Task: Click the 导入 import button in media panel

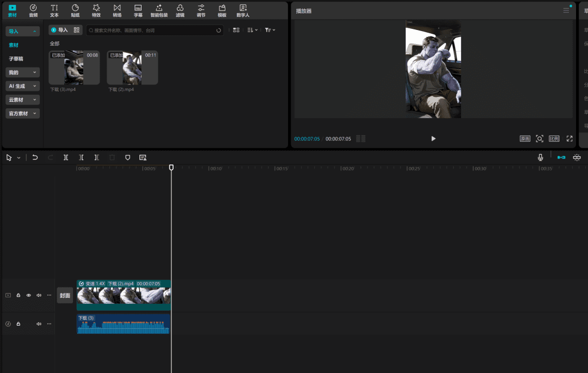Action: 60,30
